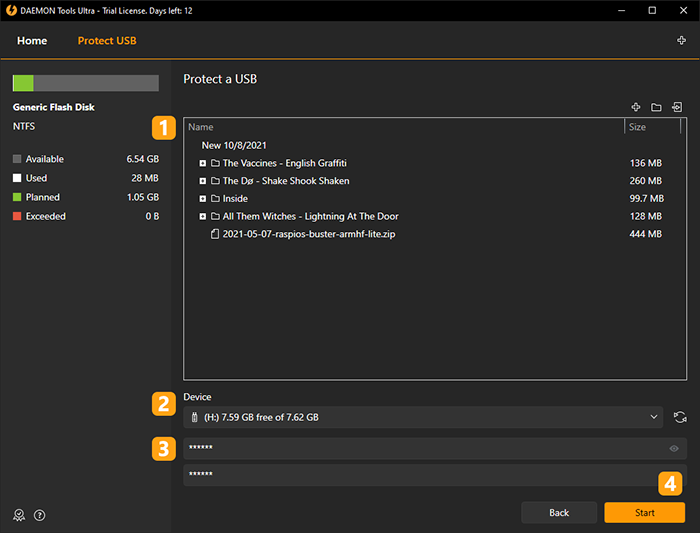Focus the confirm password field
The width and height of the screenshot is (700, 533).
tap(435, 475)
